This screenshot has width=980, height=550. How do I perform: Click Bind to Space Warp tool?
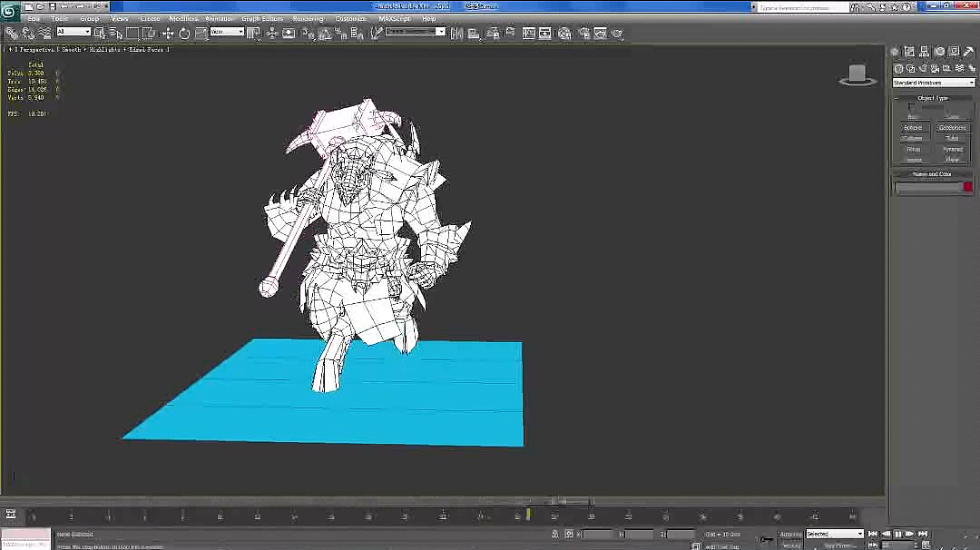(x=44, y=33)
